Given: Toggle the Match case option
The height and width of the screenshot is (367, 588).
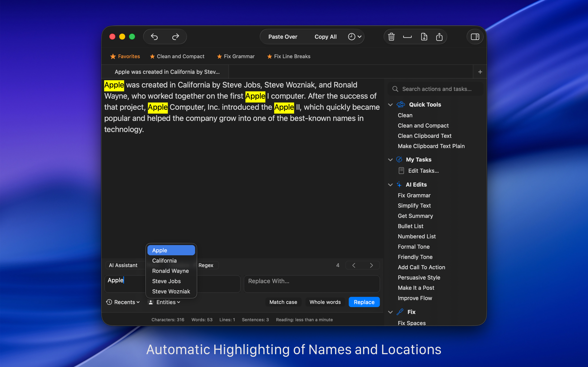Looking at the screenshot, I should click(283, 302).
